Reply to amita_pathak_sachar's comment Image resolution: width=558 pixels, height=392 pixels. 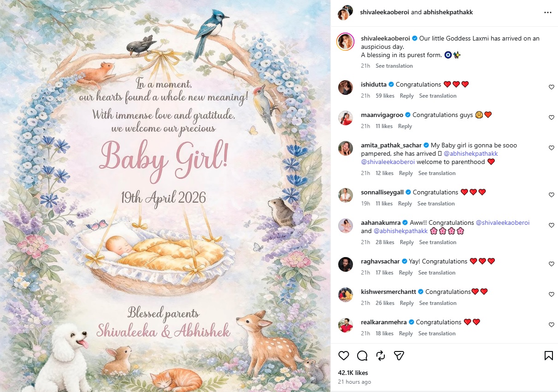pos(406,173)
